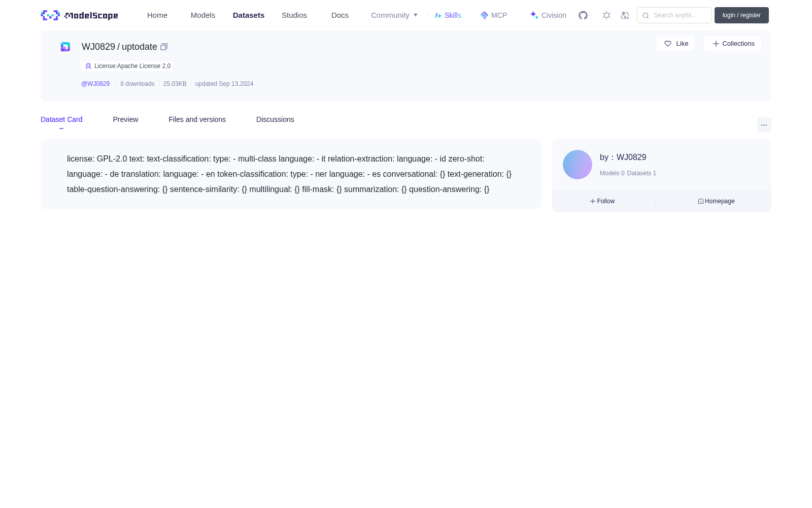
Task: Switch to Files and versions tab
Action: click(197, 119)
